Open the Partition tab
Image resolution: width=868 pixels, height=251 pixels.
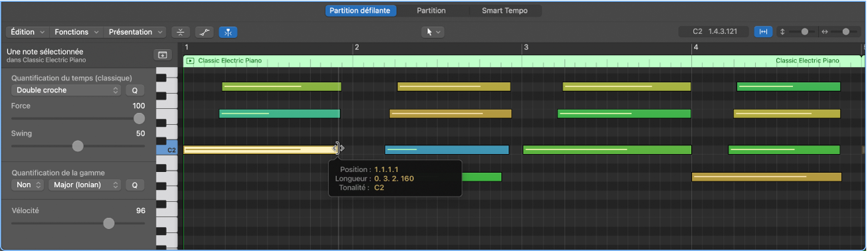(x=431, y=11)
